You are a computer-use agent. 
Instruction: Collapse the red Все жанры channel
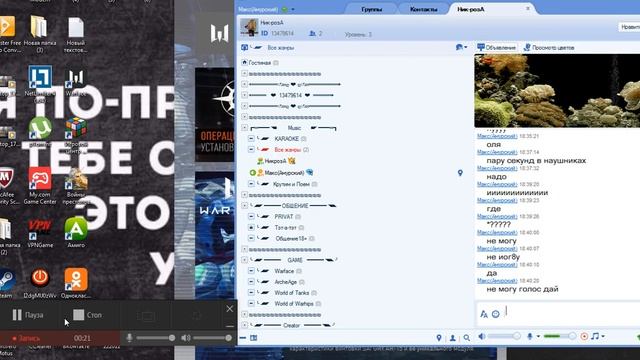[251, 149]
